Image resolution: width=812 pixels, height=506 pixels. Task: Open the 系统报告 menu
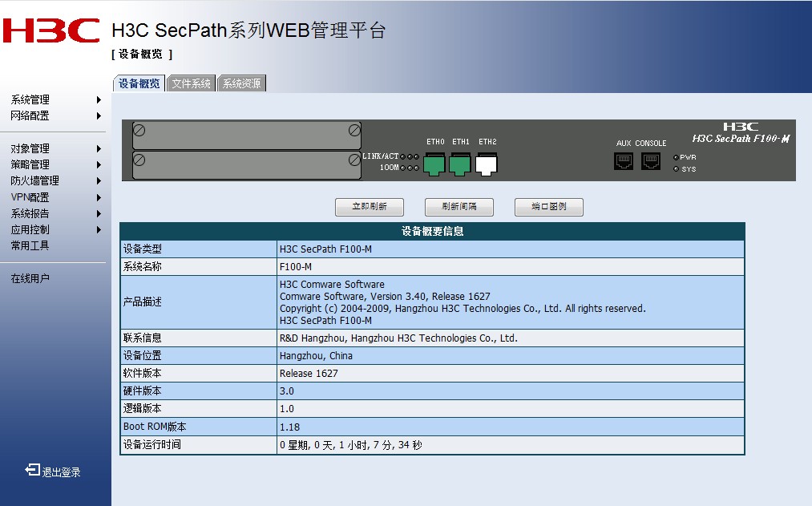pyautogui.click(x=30, y=214)
